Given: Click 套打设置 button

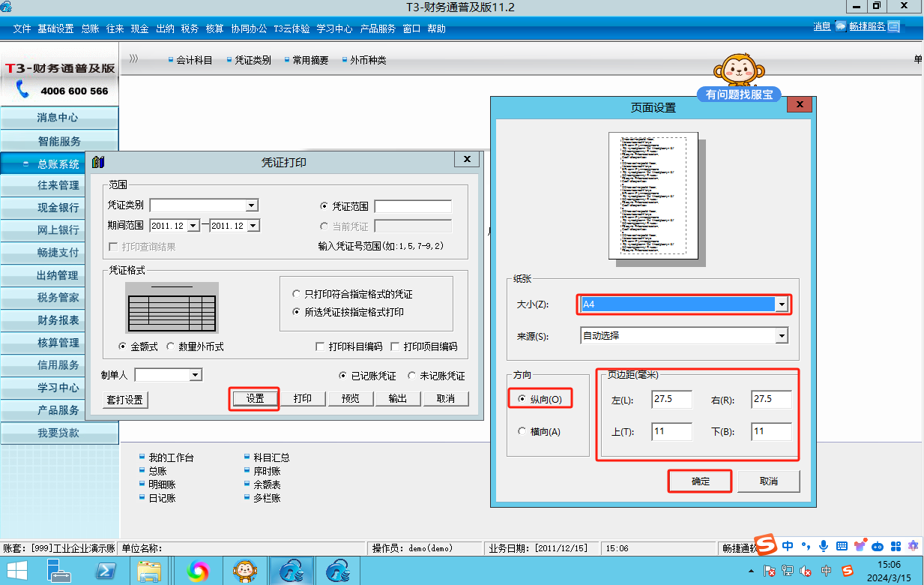Looking at the screenshot, I should click(124, 400).
